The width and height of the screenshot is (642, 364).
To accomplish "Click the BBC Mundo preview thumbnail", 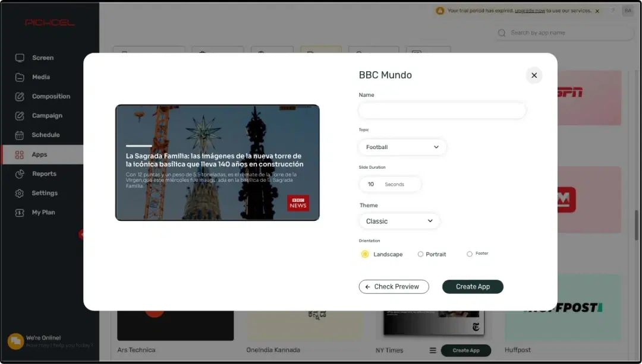I will pos(218,161).
